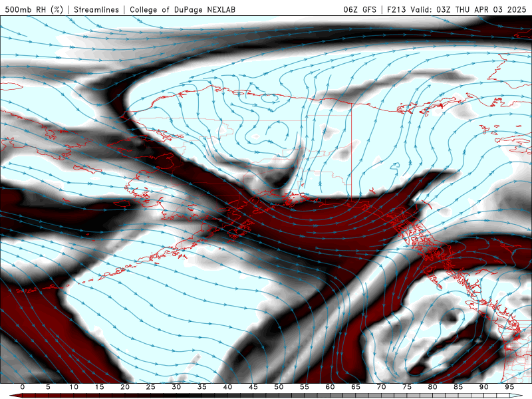Click the "500mb RH (%)" title text

pyautogui.click(x=34, y=9)
